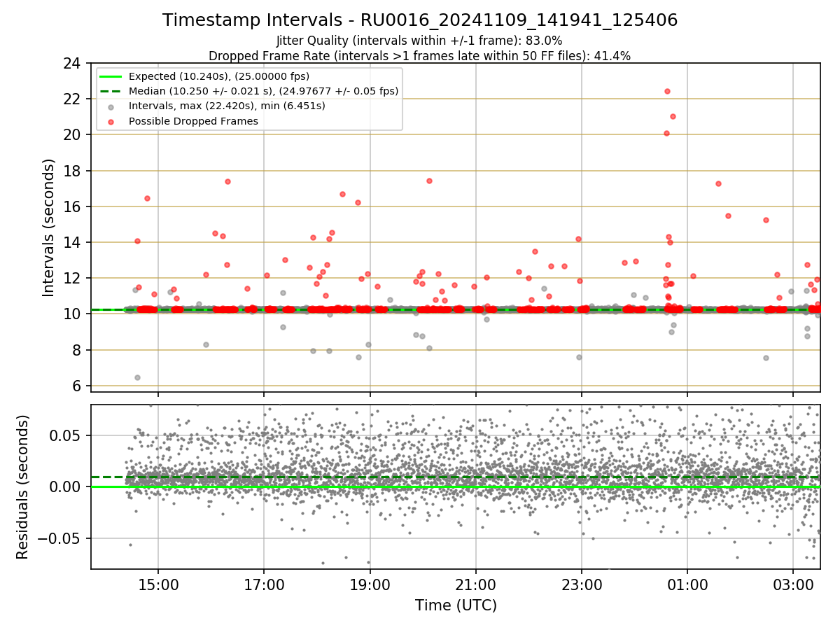Click the lowest gray interval point near 6.5 seconds
This screenshot has width=840, height=630.
(137, 377)
